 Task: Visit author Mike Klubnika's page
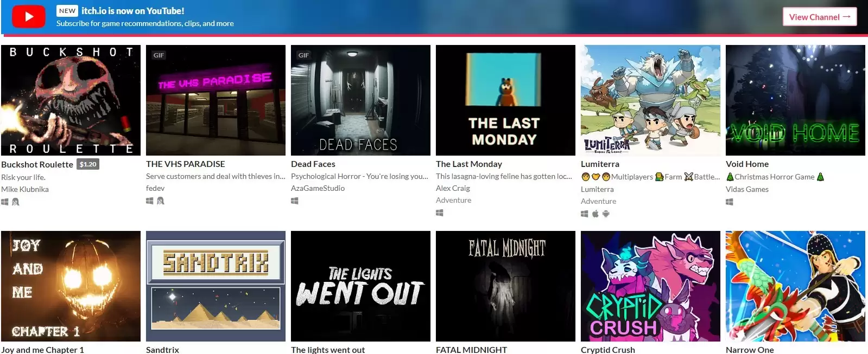coord(25,189)
